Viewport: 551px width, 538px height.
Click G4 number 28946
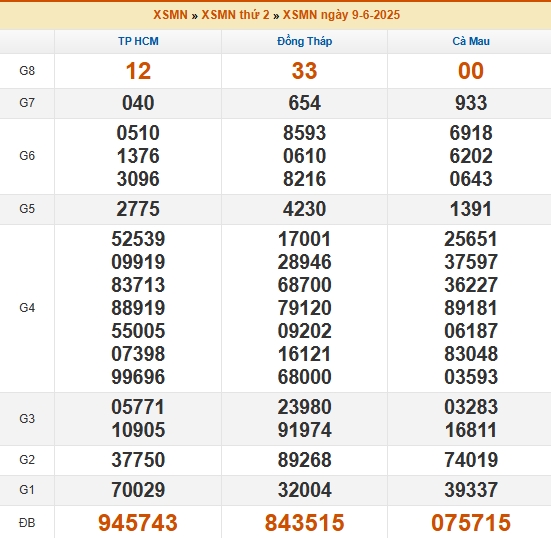pyautogui.click(x=304, y=262)
